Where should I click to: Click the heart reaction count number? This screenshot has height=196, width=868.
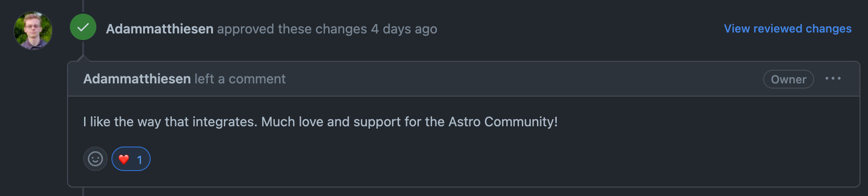pyautogui.click(x=139, y=160)
